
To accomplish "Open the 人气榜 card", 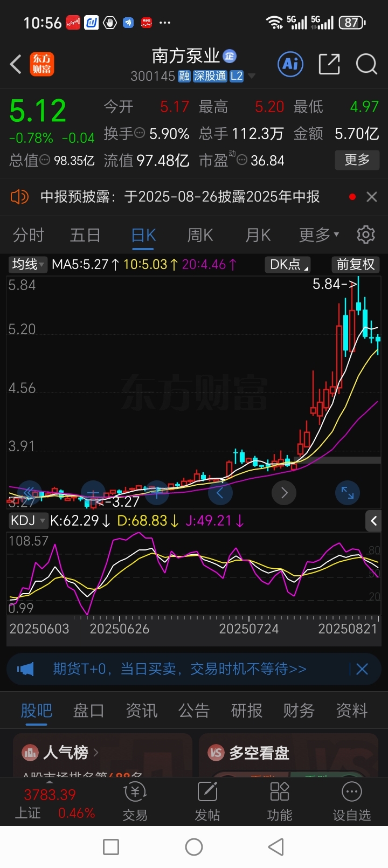I will (x=102, y=755).
